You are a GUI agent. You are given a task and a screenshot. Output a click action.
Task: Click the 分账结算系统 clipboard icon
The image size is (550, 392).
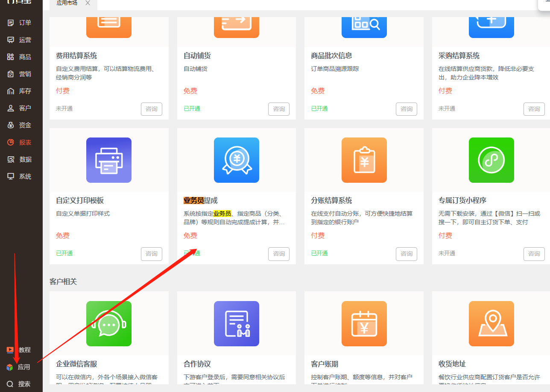coord(364,160)
